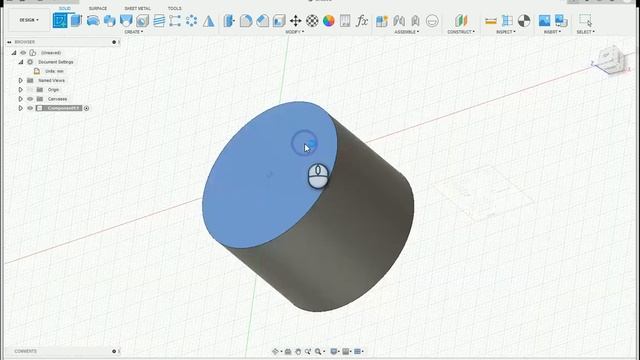Open the SELECT dropdown menu
Viewport: 640px width, 360px height.
tap(585, 32)
